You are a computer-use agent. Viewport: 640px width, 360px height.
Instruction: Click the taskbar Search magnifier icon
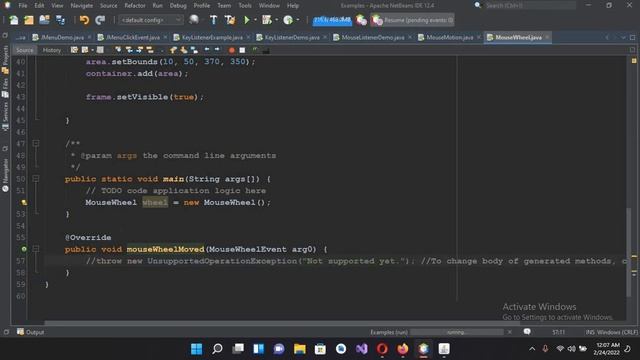click(217, 349)
